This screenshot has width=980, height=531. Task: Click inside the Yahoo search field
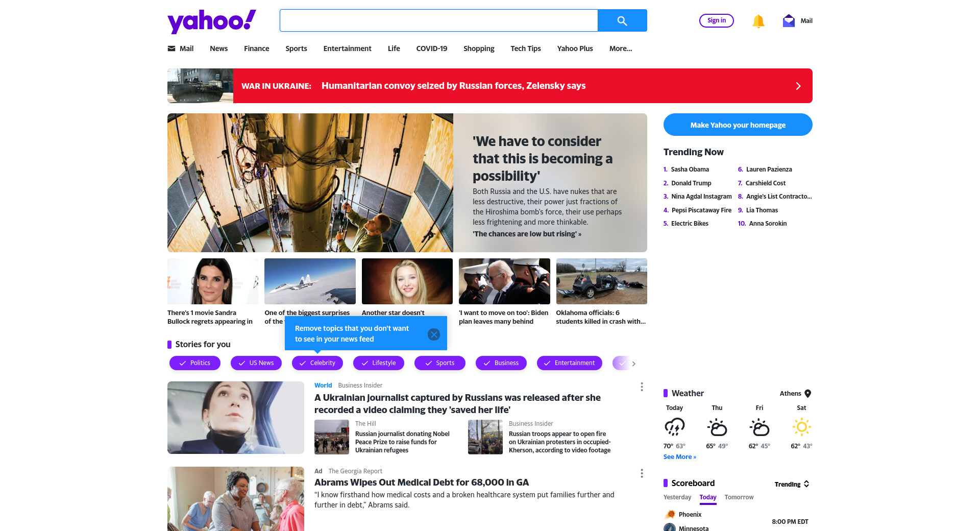438,20
